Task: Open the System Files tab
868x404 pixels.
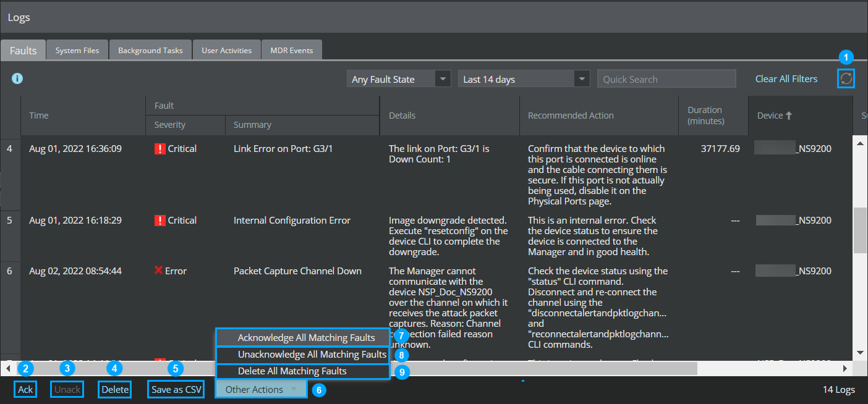Action: [77, 51]
